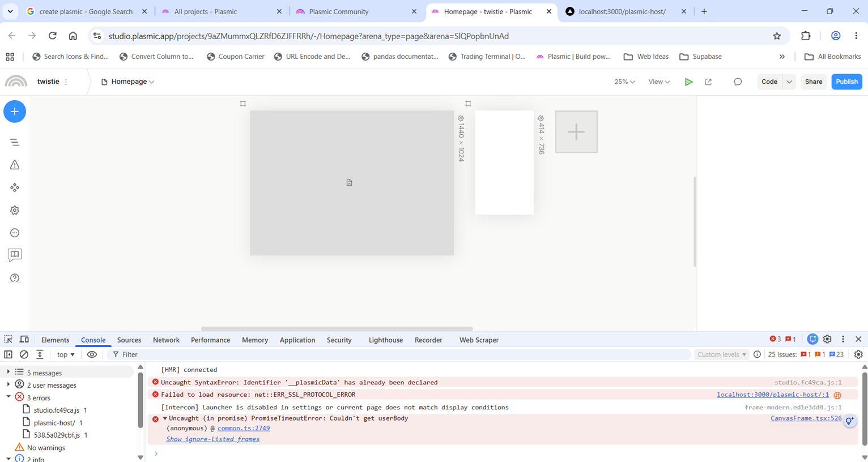Open the docs book icon in sidebar
The width and height of the screenshot is (868, 462).
[15, 255]
